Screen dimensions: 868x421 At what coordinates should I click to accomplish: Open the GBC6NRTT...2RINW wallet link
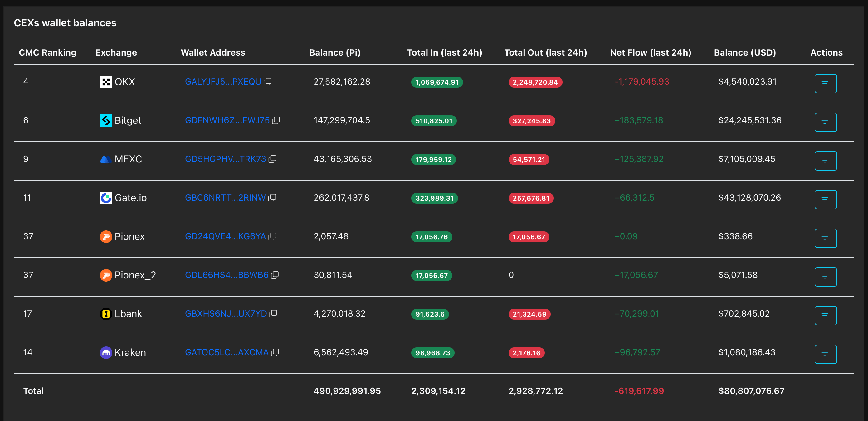point(225,198)
